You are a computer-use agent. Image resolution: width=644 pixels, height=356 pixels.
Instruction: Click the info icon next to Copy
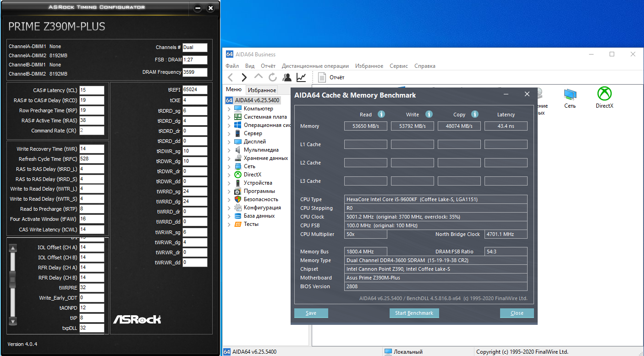tap(475, 114)
